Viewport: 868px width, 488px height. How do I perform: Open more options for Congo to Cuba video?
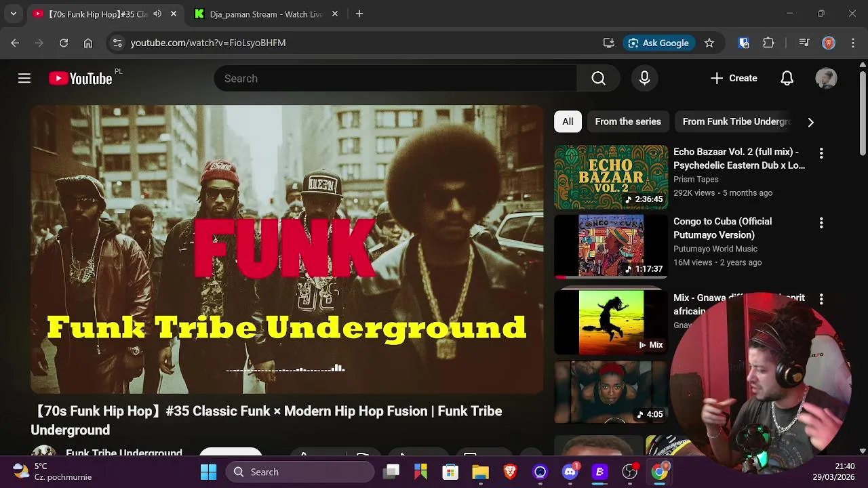[821, 223]
